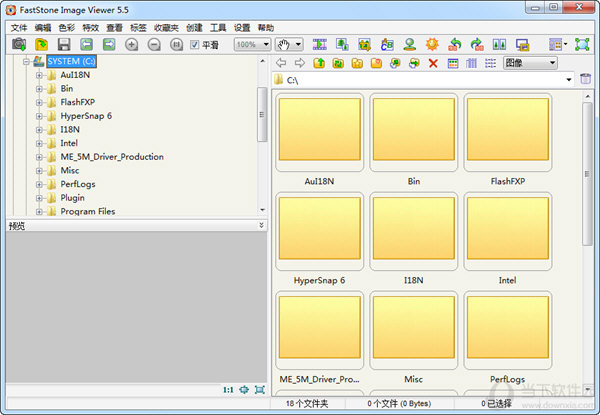The height and width of the screenshot is (415, 600).
Task: Click the thumbnail pane vertical scrollbar thumb
Action: click(587, 174)
